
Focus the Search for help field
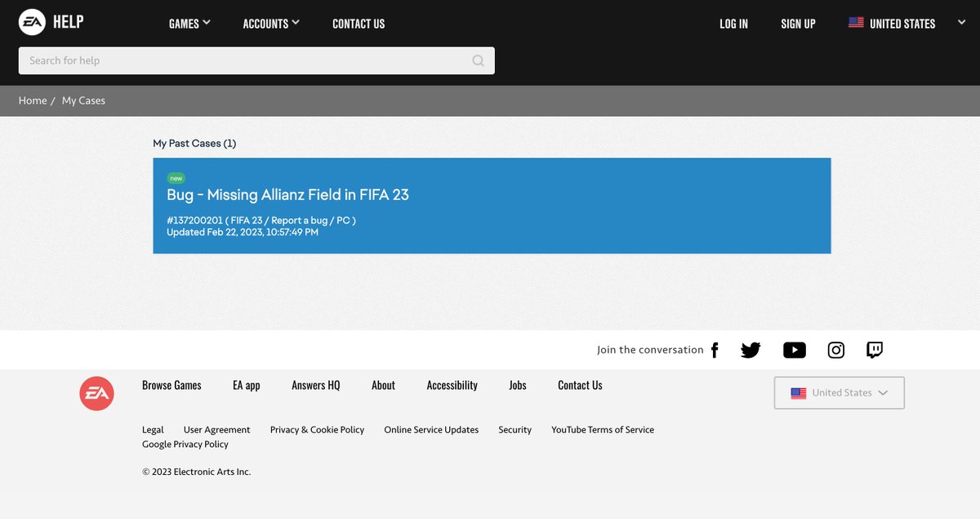(256, 60)
